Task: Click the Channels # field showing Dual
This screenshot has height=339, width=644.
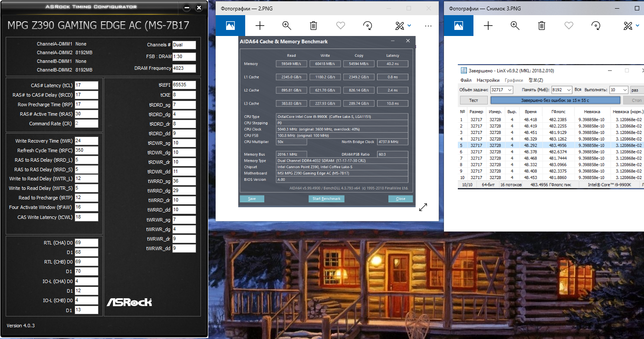Action: click(184, 45)
